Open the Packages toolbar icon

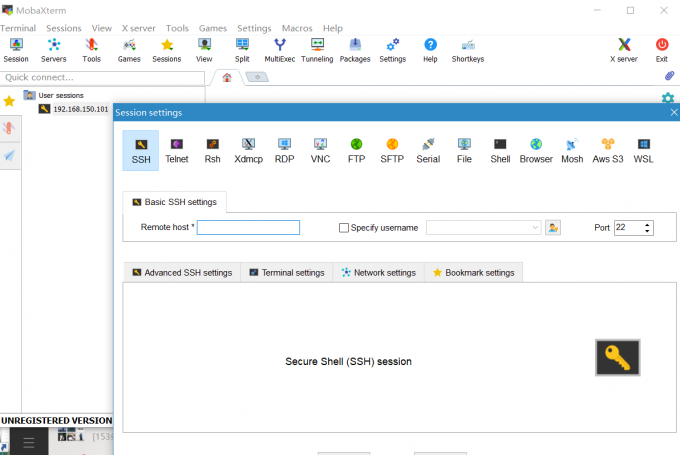click(x=355, y=50)
